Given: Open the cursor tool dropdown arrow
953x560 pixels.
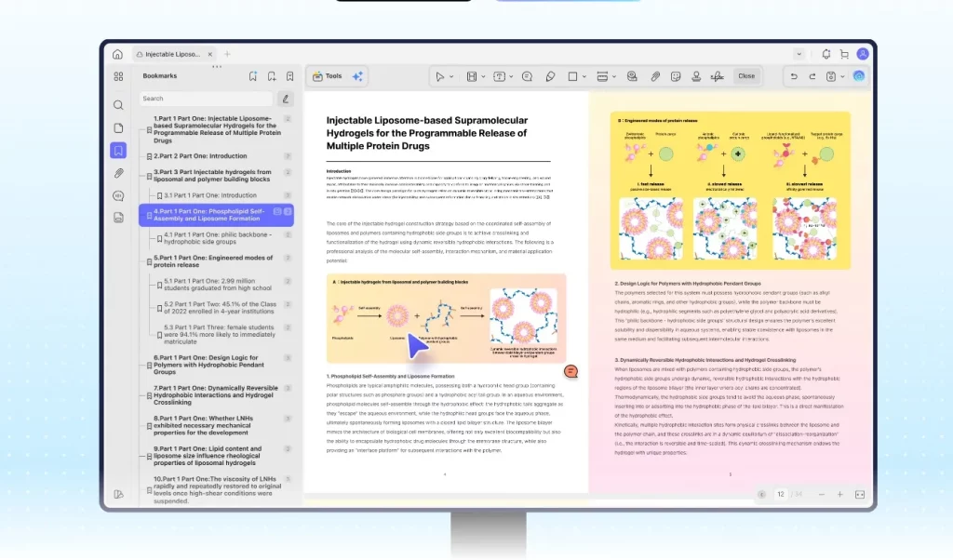Looking at the screenshot, I should (451, 77).
